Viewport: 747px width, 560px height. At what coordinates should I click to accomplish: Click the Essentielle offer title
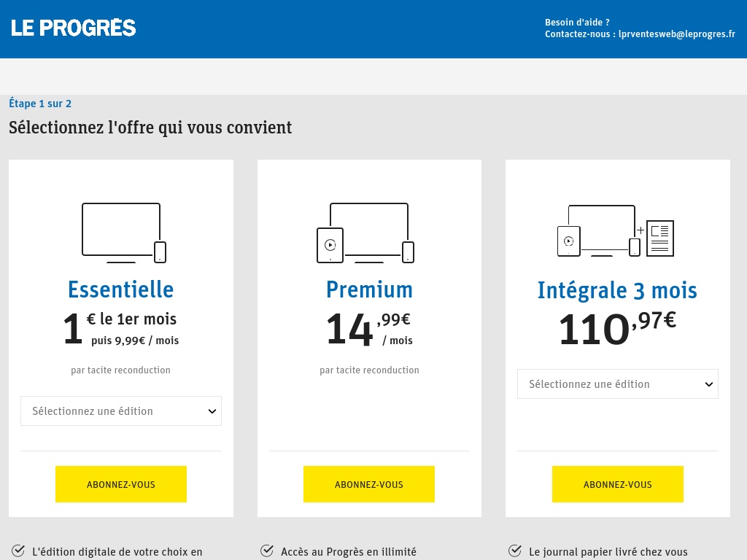click(121, 289)
